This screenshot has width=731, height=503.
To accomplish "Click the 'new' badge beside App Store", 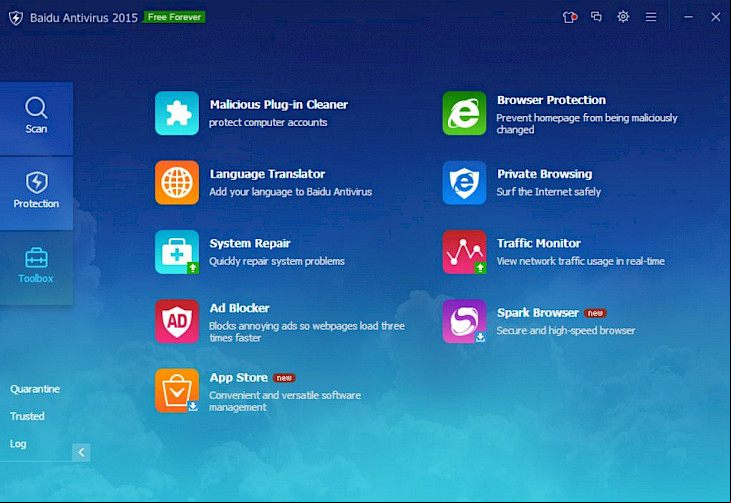I will [284, 378].
